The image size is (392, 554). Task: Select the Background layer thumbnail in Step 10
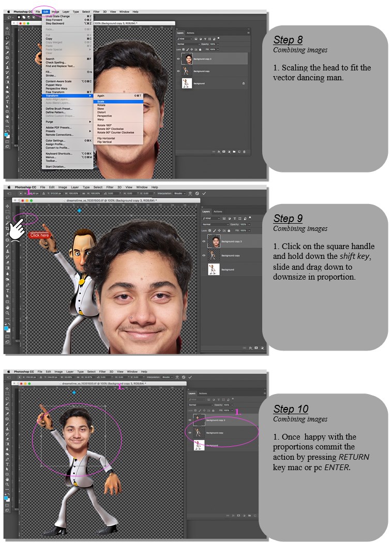[199, 445]
